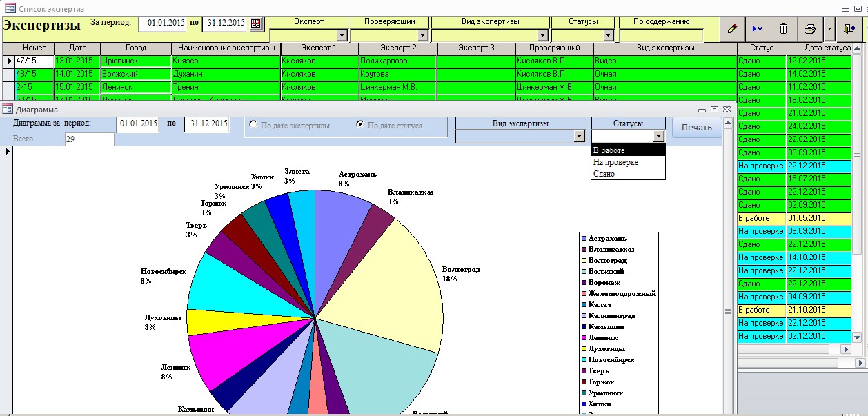The width and height of the screenshot is (868, 416).
Task: Click the diagram start date field
Action: tap(138, 125)
